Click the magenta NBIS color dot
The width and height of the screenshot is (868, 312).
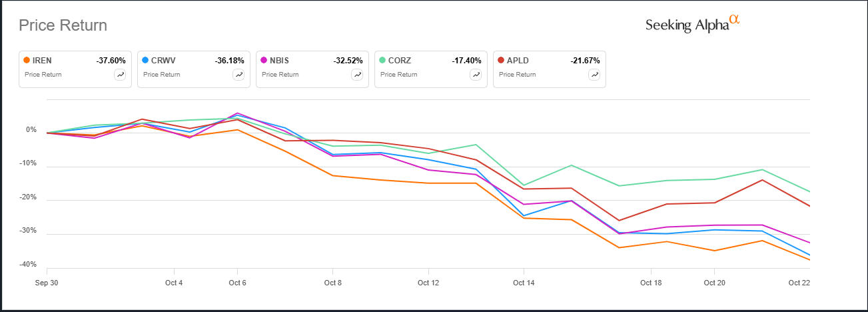(x=264, y=61)
